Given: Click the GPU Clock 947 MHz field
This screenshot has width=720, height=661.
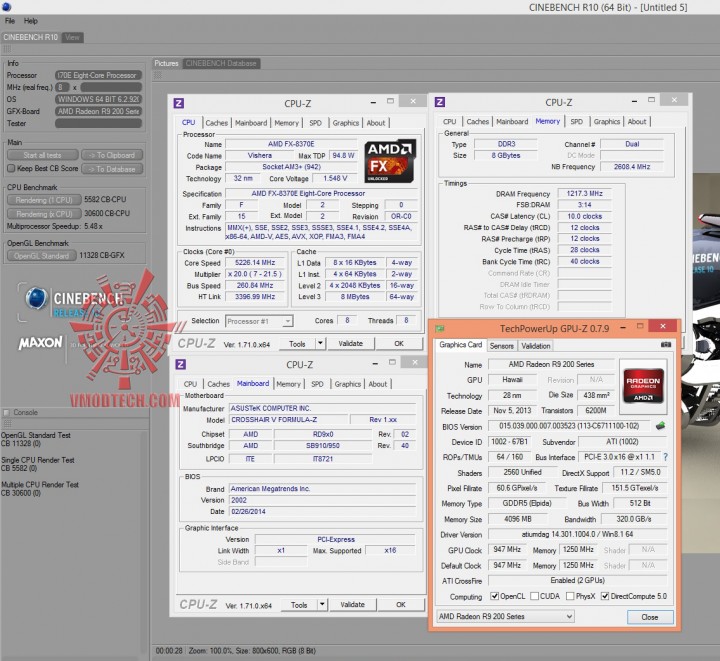Looking at the screenshot, I should point(507,549).
